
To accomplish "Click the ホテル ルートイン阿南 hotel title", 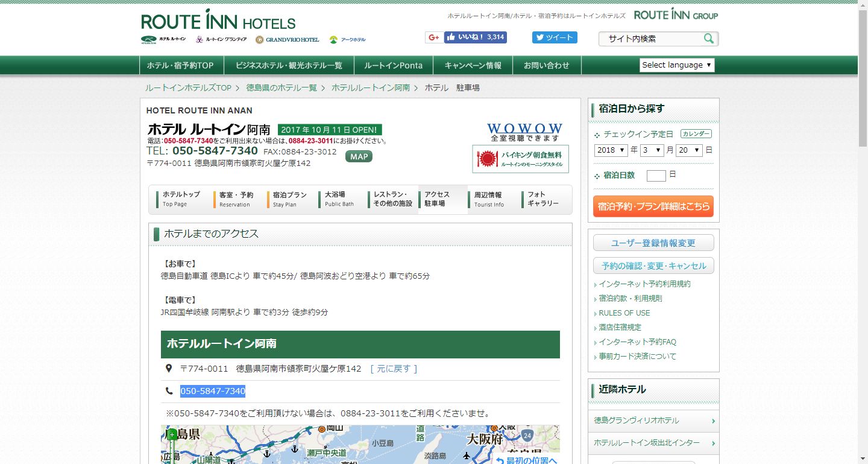I will (209, 129).
